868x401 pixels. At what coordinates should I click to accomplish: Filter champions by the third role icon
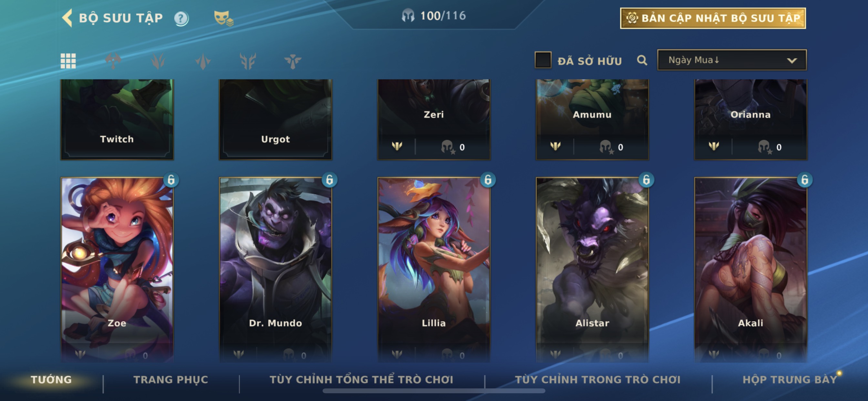pyautogui.click(x=203, y=61)
